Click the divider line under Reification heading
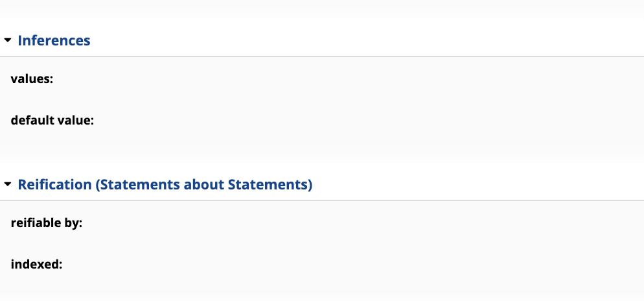Viewport: 644px width, 301px height. point(322,200)
